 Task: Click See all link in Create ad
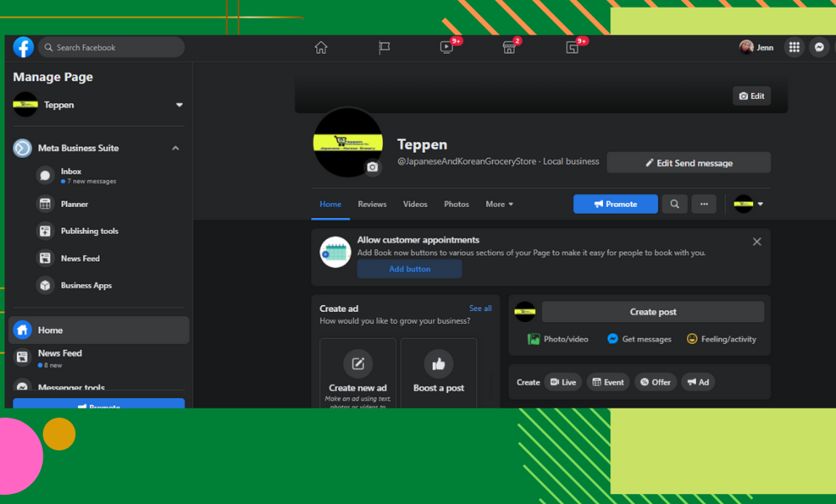(480, 309)
